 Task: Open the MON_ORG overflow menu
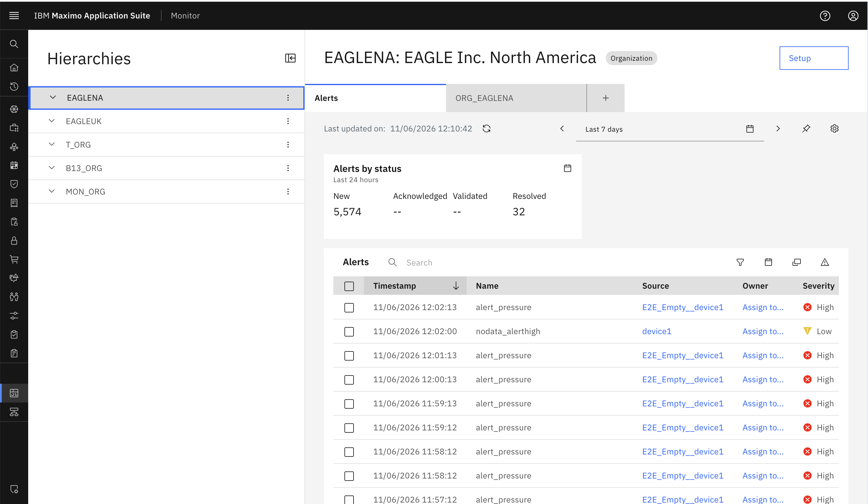click(288, 192)
